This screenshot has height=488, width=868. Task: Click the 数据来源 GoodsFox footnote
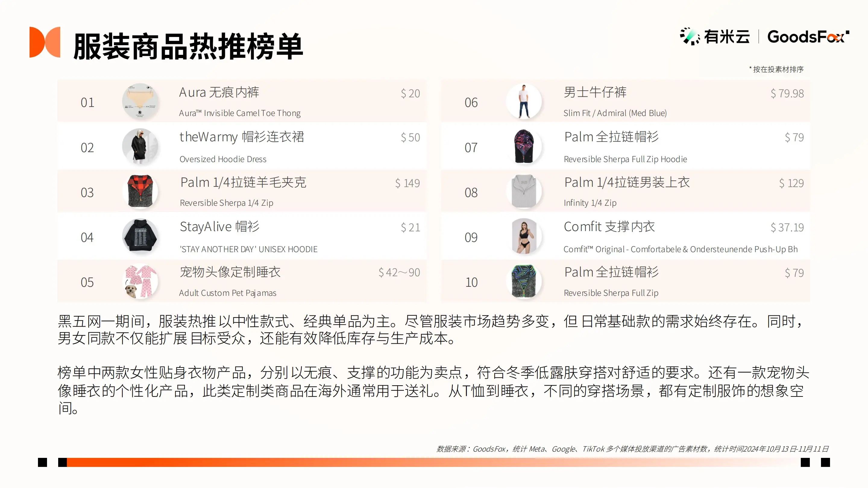pyautogui.click(x=633, y=449)
